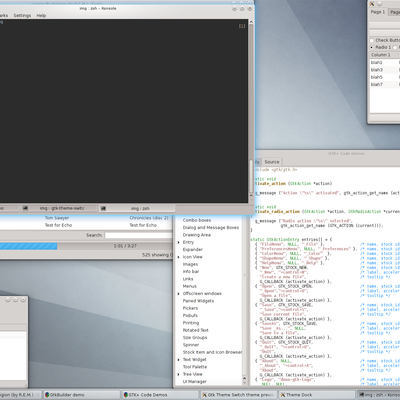Expand the Icon View demo tree item
The height and width of the screenshot is (400, 400).
179,257
